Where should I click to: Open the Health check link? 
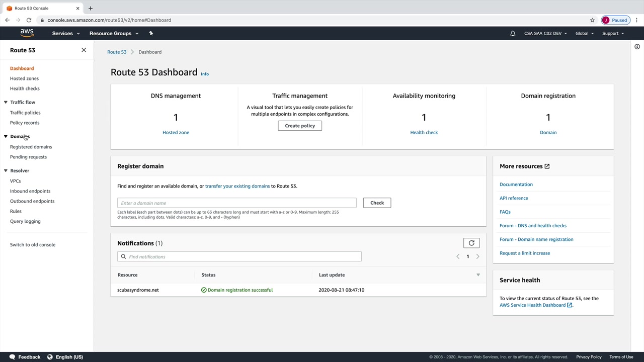coord(424,132)
